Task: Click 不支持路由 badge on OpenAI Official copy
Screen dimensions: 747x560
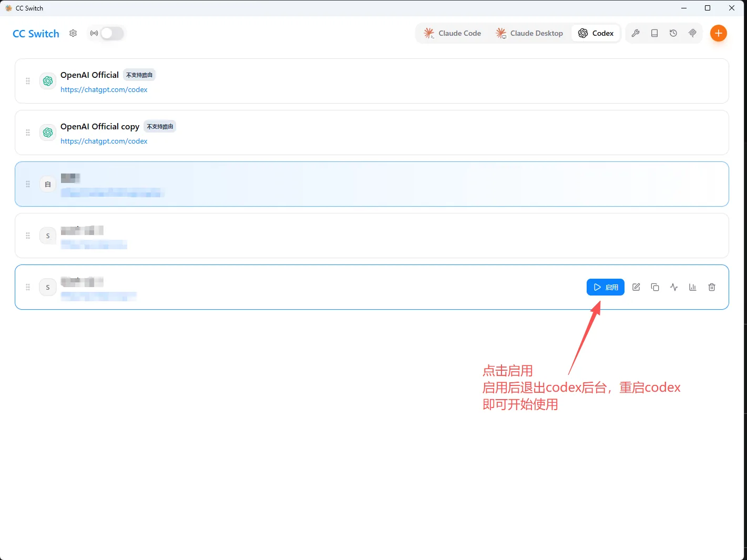Action: click(x=160, y=126)
